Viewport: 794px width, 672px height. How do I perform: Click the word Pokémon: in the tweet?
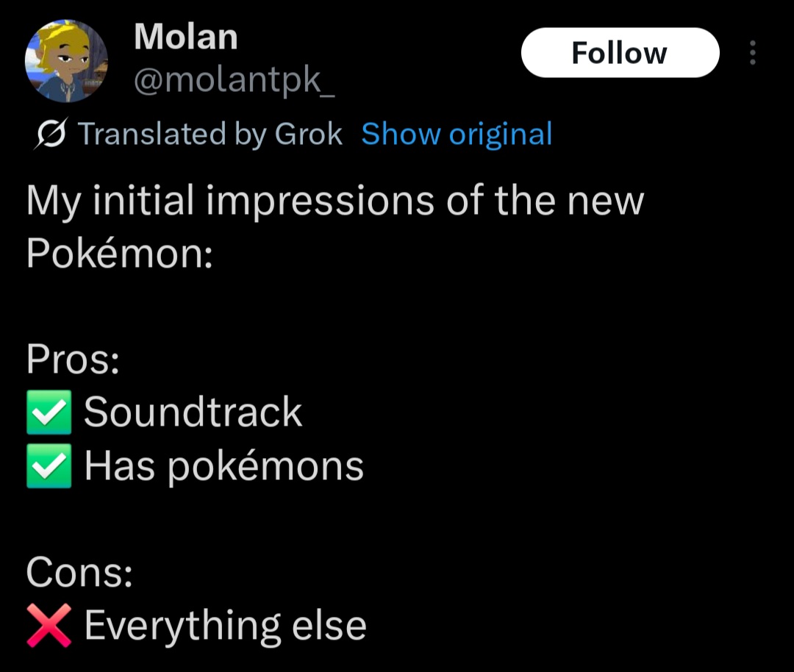click(120, 253)
